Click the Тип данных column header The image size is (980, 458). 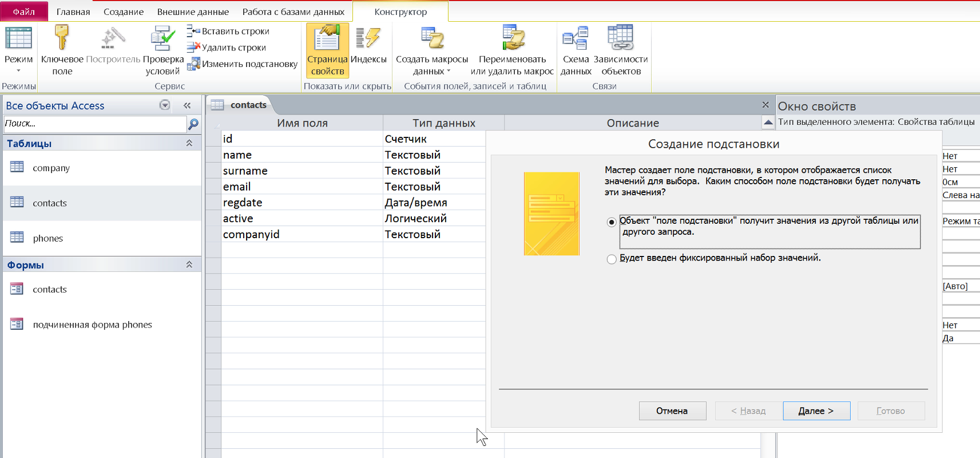coord(444,123)
